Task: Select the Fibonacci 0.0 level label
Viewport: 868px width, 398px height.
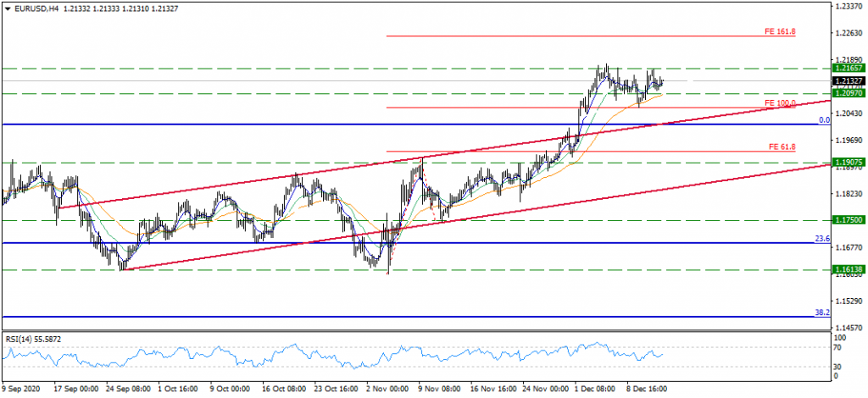Action: [x=822, y=120]
